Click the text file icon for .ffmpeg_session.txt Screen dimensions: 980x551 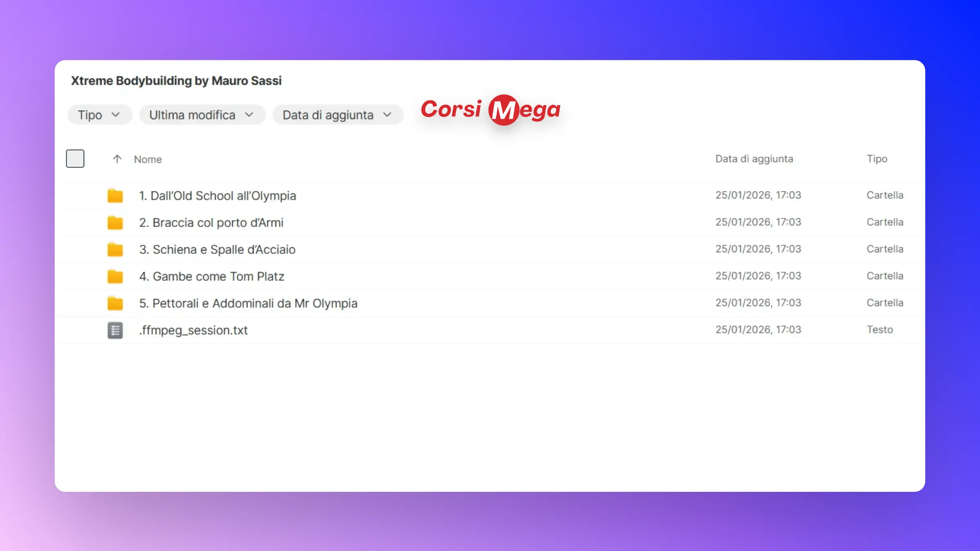pyautogui.click(x=115, y=330)
